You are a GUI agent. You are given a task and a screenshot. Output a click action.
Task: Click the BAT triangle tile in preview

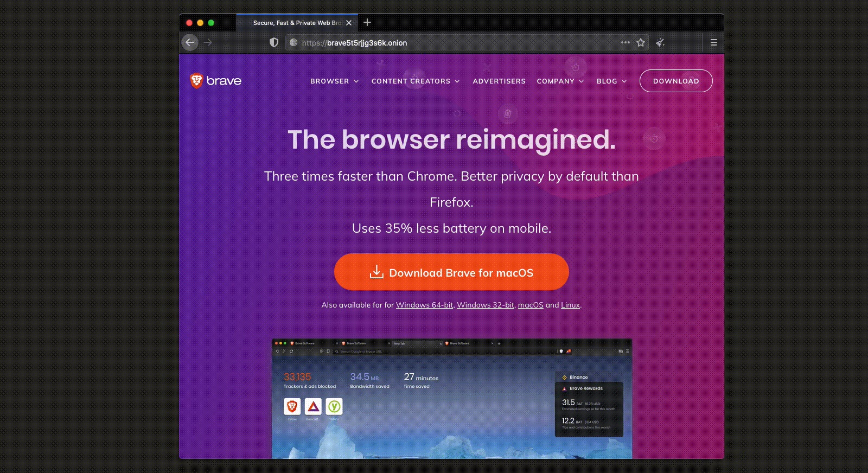313,406
